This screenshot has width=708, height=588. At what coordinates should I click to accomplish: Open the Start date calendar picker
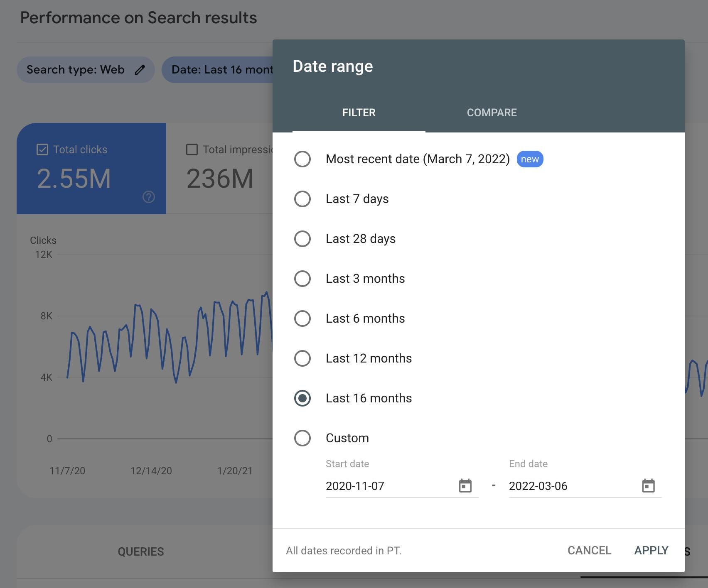coord(465,485)
